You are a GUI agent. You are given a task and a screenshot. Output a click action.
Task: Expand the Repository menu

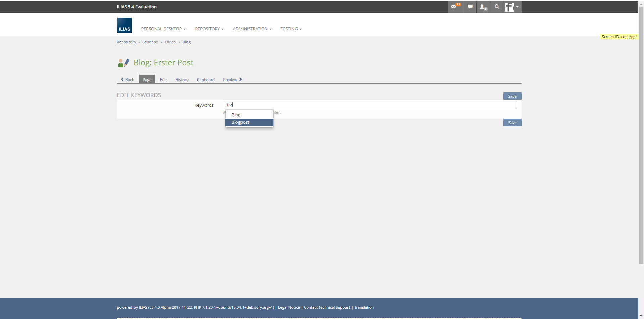click(209, 29)
